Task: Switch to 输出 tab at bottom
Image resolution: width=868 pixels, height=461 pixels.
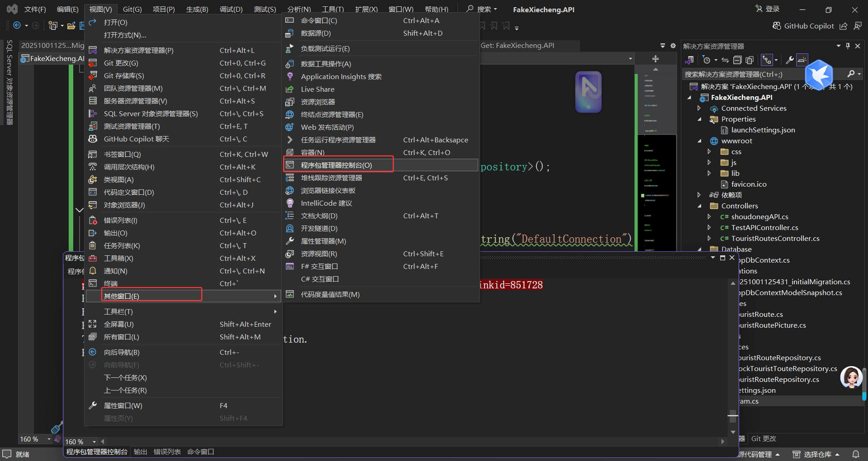Action: click(x=141, y=452)
